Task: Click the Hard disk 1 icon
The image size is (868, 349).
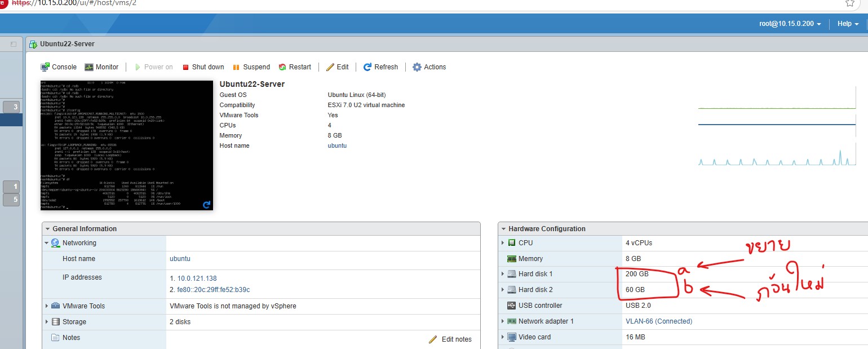Action: pyautogui.click(x=512, y=274)
